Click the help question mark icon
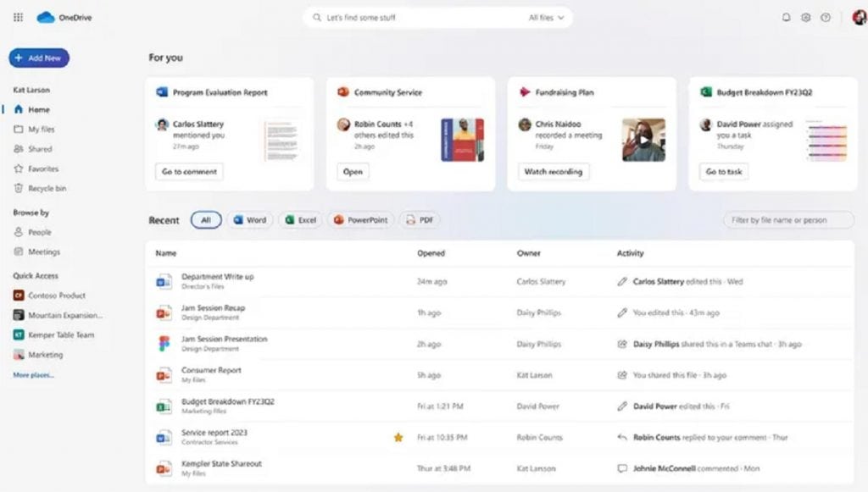Image resolution: width=868 pixels, height=492 pixels. click(825, 17)
